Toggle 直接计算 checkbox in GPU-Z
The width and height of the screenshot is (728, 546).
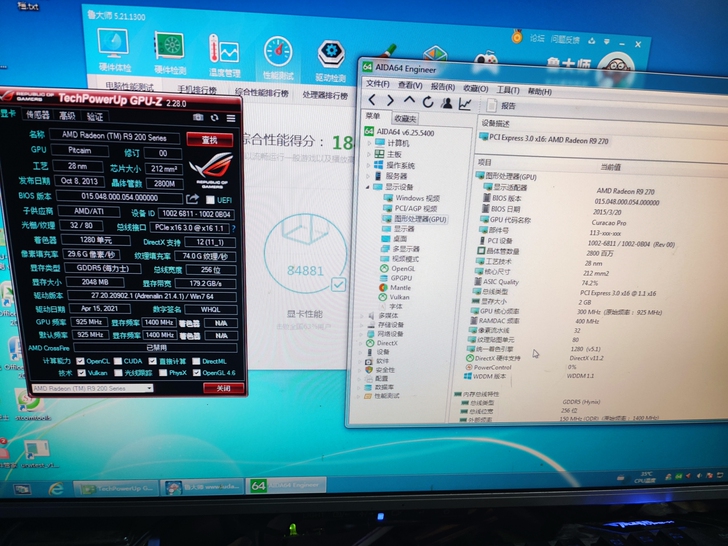[152, 361]
